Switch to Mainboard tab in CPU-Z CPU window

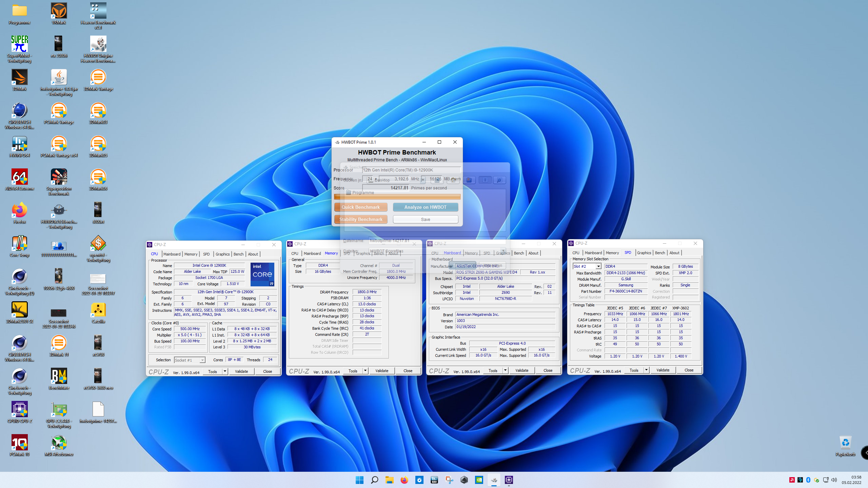click(172, 254)
